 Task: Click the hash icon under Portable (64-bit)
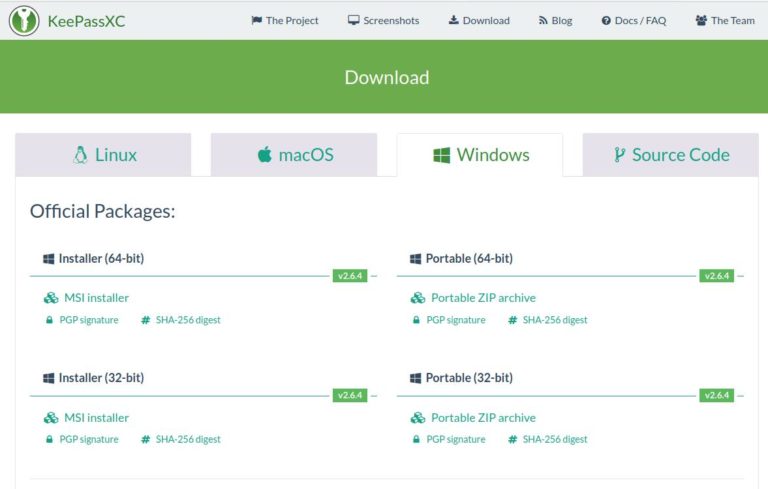click(512, 320)
